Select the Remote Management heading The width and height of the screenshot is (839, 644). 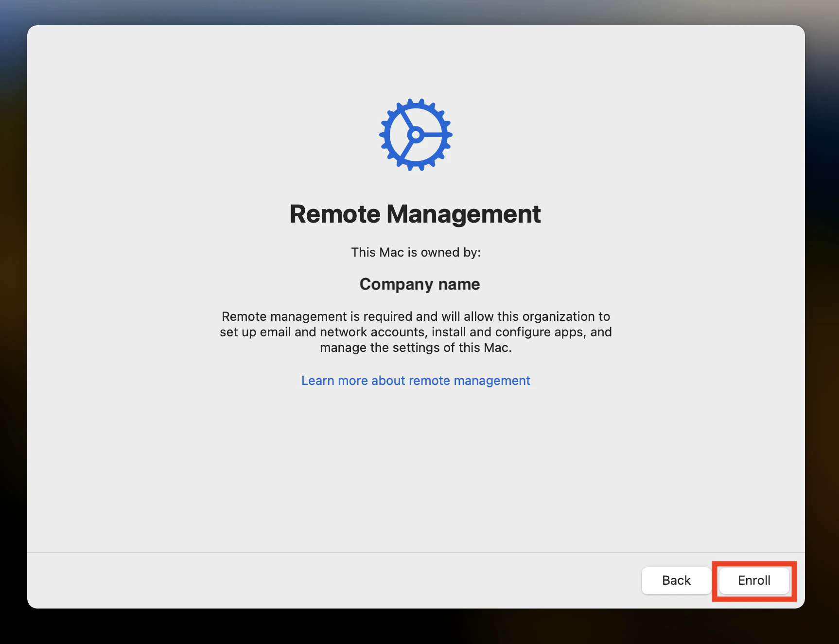pyautogui.click(x=416, y=214)
